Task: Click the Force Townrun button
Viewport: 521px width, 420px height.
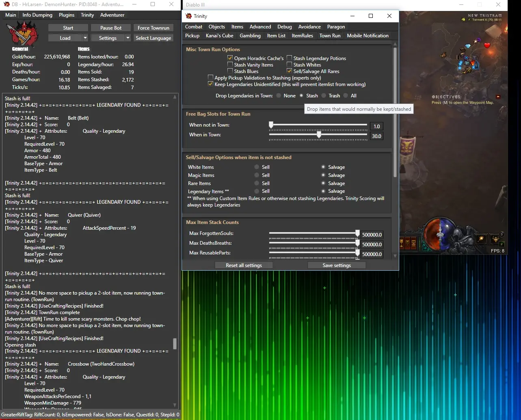Action: 153,28
